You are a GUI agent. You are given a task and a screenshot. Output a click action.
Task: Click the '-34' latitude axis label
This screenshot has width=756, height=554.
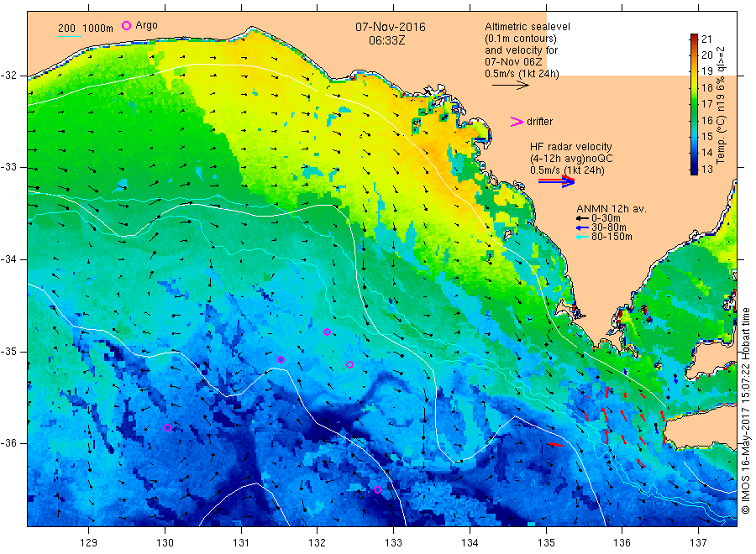click(8, 259)
